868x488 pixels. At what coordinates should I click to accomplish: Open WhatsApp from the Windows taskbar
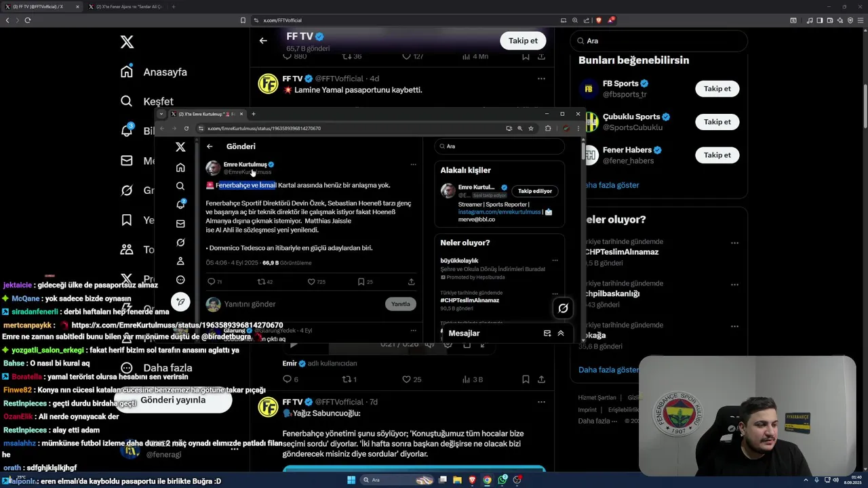(502, 480)
